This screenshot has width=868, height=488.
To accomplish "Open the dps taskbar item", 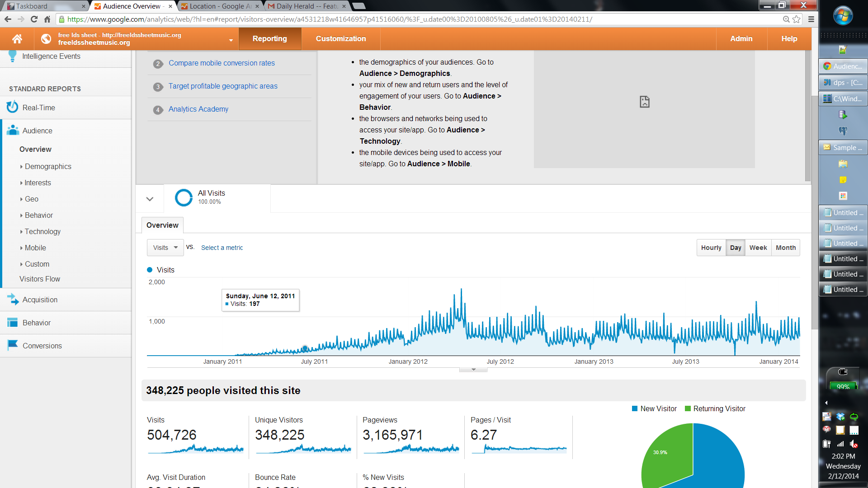I will click(843, 82).
